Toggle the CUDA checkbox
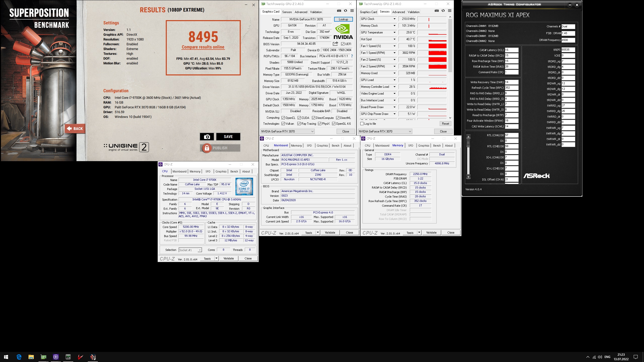The image size is (644, 362). pos(299,118)
